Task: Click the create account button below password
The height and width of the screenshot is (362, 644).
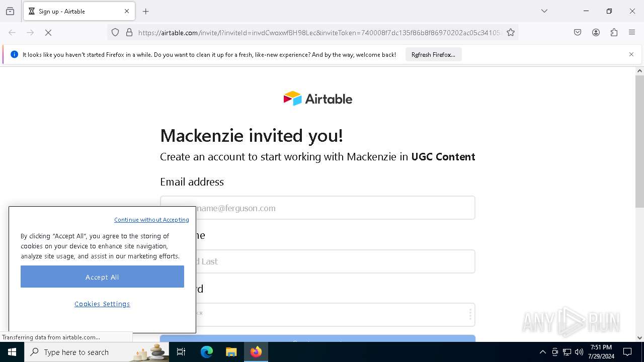Action: click(317, 338)
